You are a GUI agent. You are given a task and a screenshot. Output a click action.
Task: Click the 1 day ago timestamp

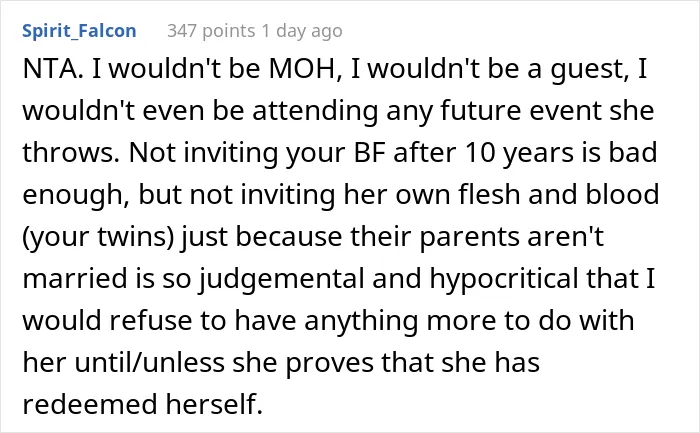302,31
